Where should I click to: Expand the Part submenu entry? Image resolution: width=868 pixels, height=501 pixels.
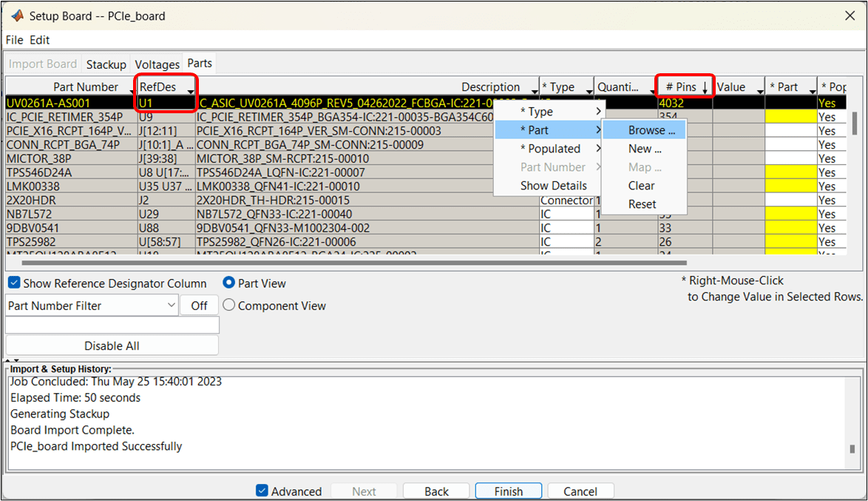pos(549,130)
